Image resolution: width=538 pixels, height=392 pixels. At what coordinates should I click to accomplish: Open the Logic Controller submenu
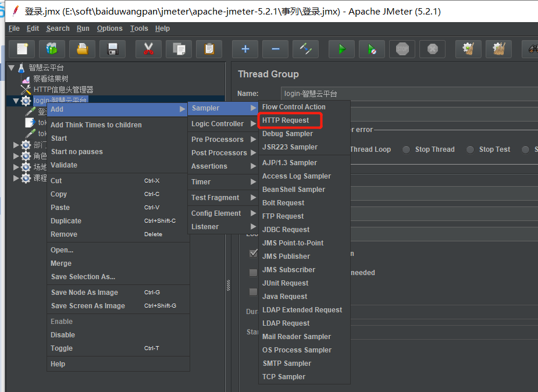(x=223, y=124)
